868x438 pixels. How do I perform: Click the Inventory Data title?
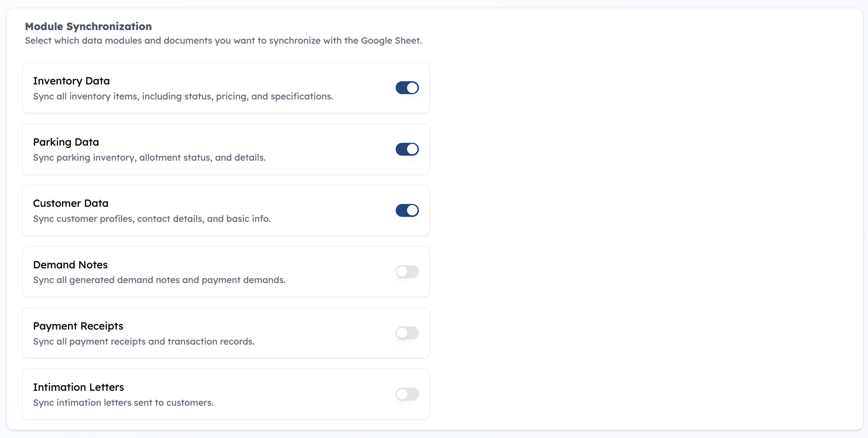71,81
